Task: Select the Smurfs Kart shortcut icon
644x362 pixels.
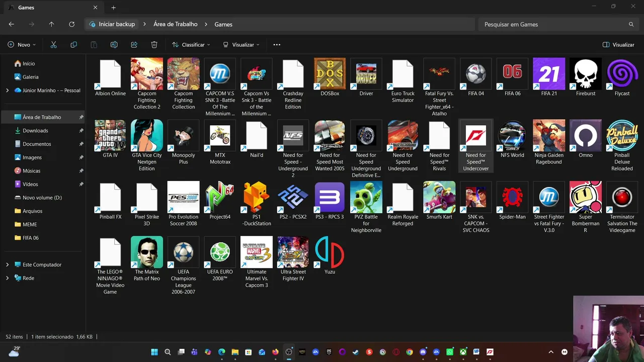Action: tap(439, 197)
